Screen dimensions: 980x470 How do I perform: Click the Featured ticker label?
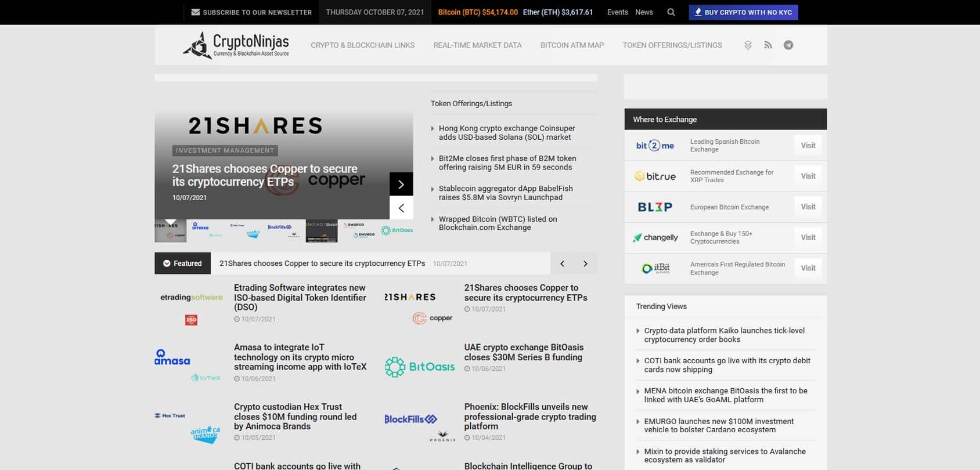point(182,263)
